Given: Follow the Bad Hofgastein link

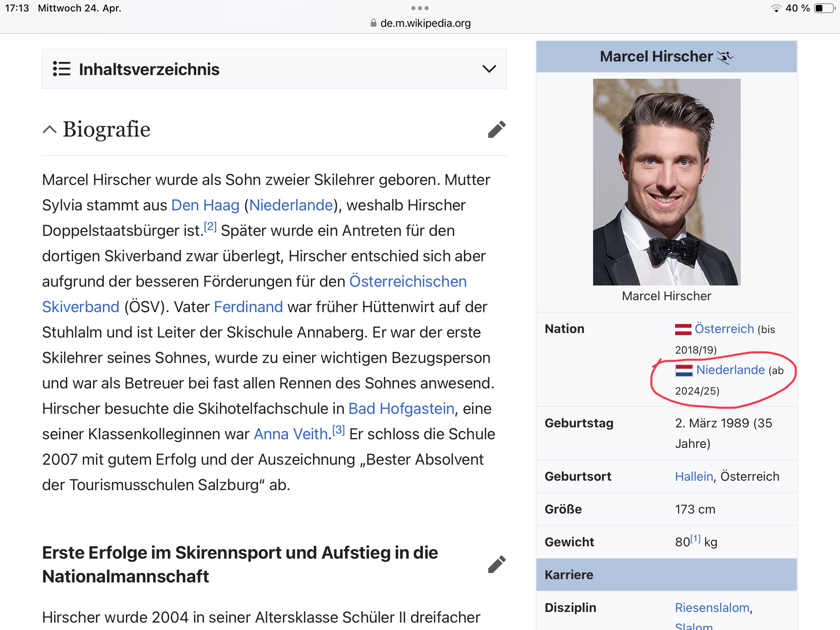Looking at the screenshot, I should (401, 409).
